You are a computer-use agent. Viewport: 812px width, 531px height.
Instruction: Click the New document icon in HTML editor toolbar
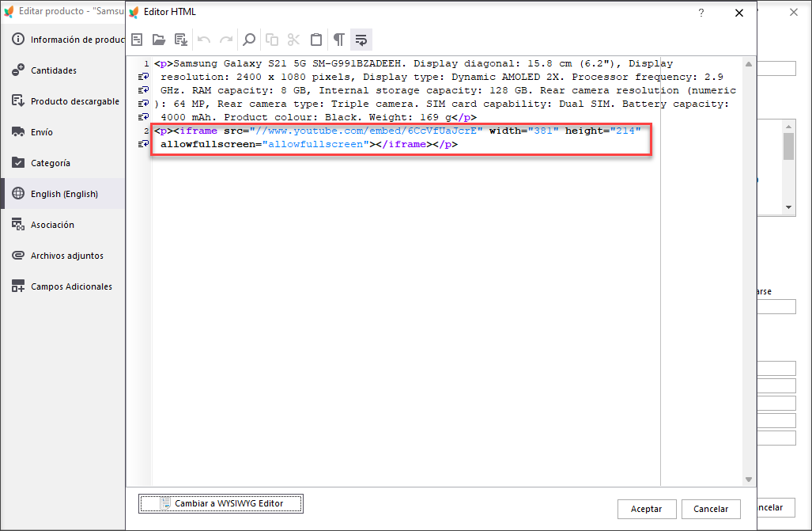pyautogui.click(x=137, y=40)
